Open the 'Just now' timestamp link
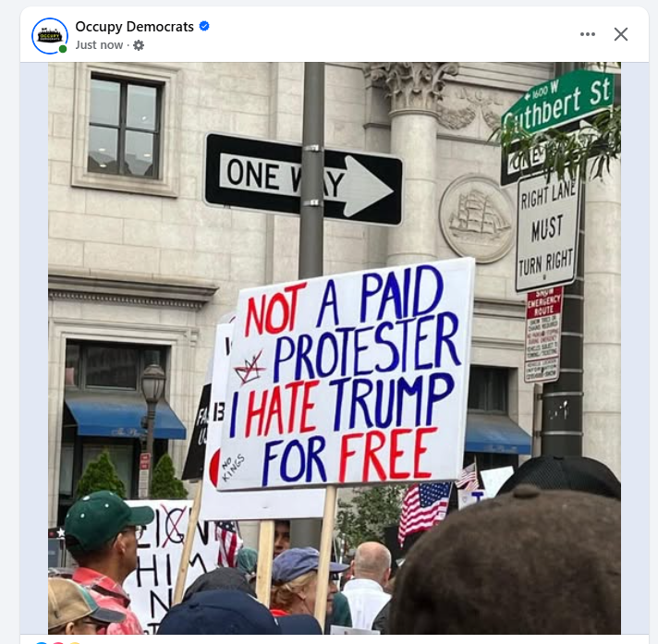658x644 pixels. tap(99, 45)
